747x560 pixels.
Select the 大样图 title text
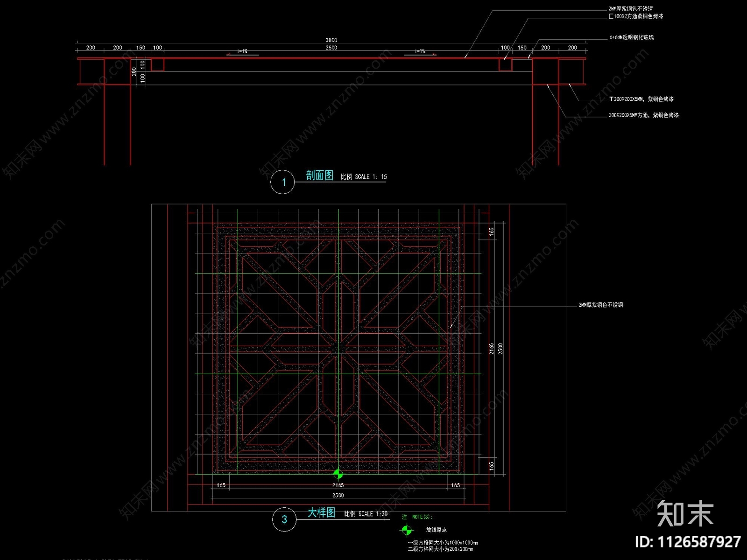pos(322,512)
